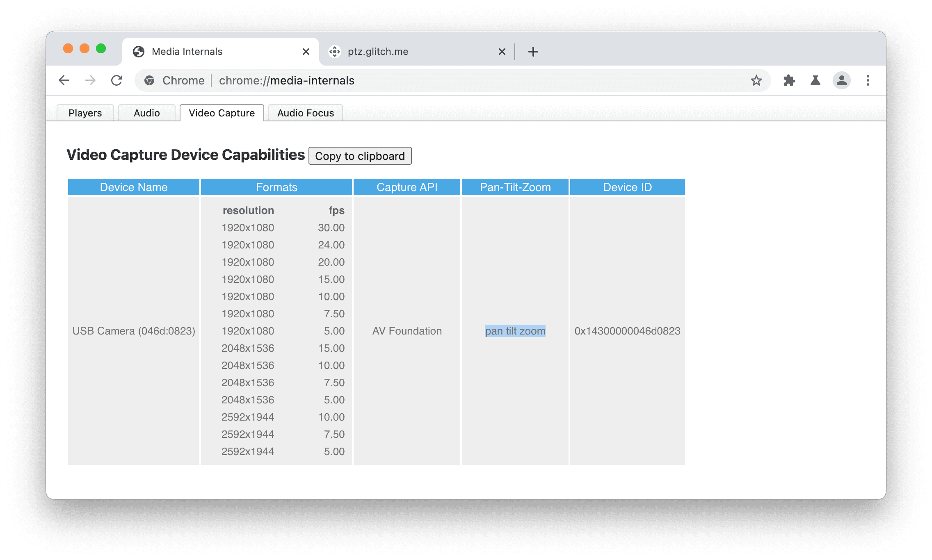Click the extensions puzzle icon
932x560 pixels.
(x=788, y=80)
